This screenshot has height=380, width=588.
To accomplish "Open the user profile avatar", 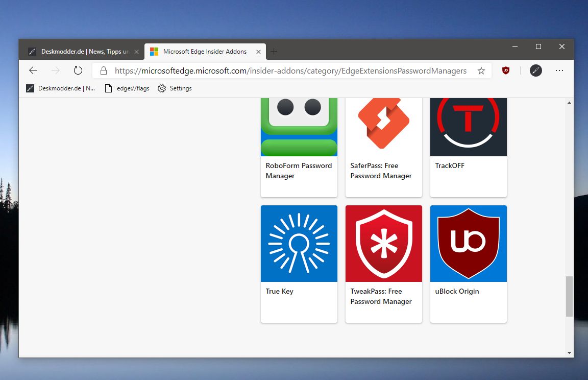I will point(536,70).
